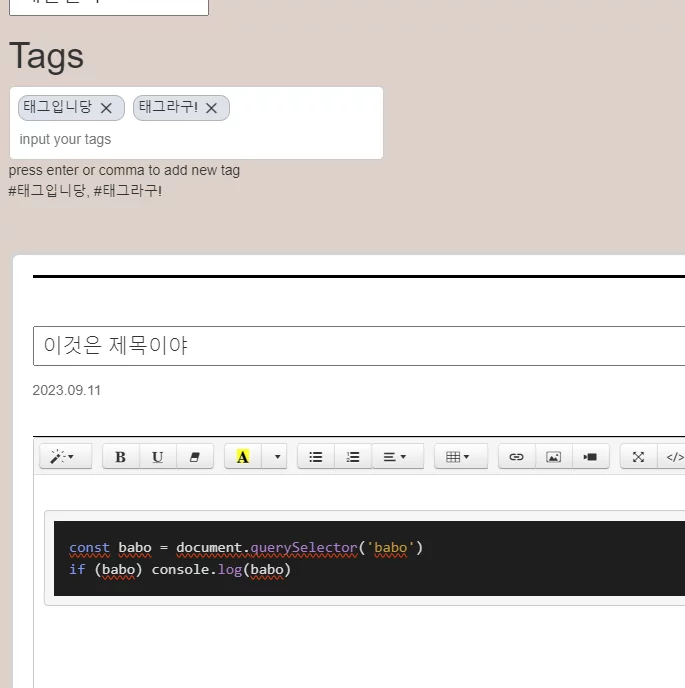
Task: Switch to code view
Action: (x=674, y=457)
